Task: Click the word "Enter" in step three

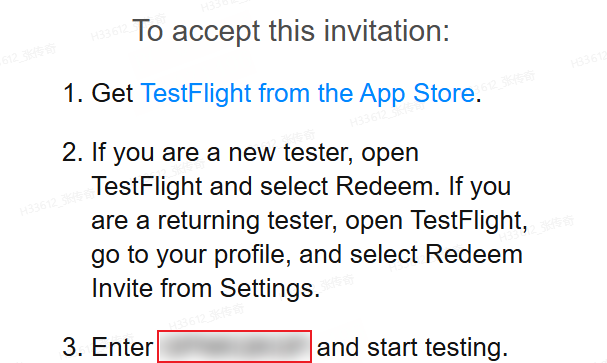Action: (x=122, y=347)
